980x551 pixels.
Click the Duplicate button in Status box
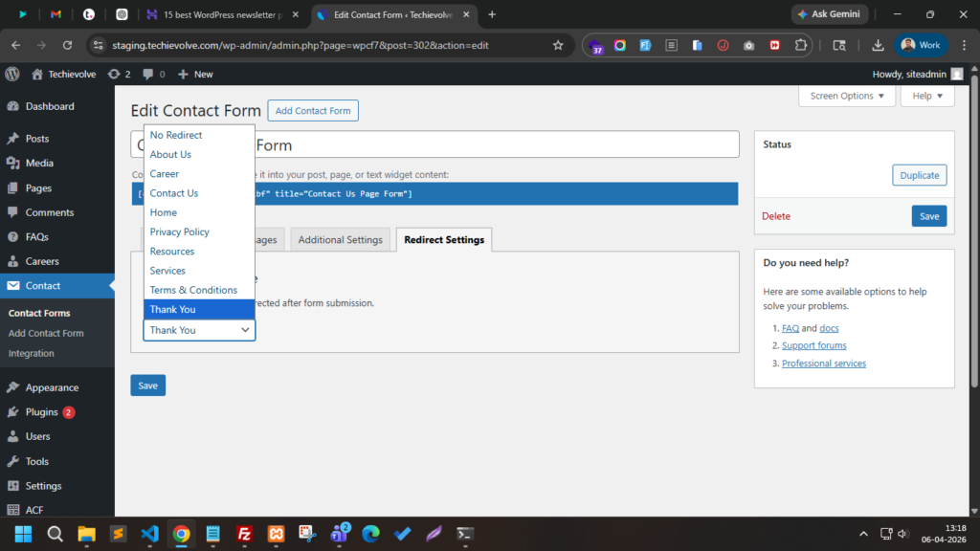919,176
